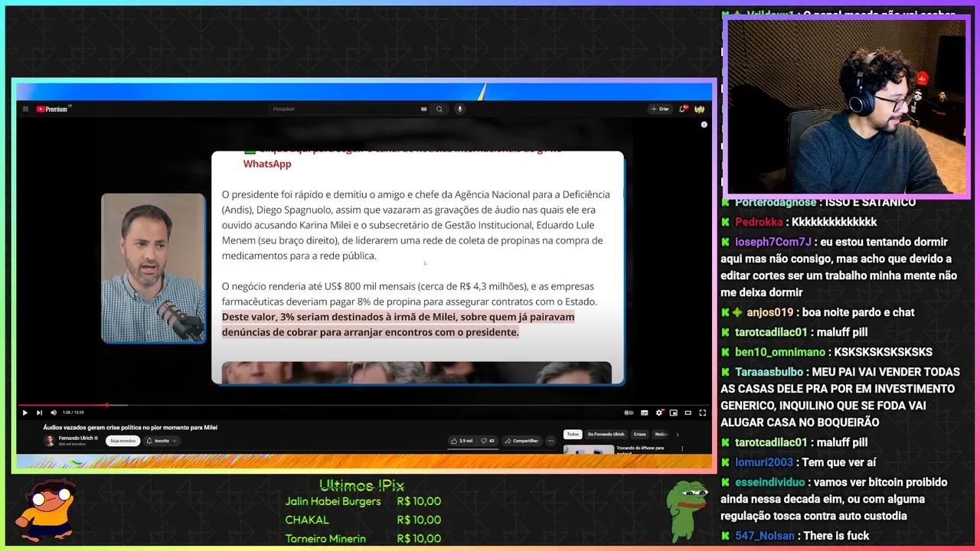Image resolution: width=980 pixels, height=551 pixels.
Task: Click Torneiro Minerin Pix entry
Action: point(363,539)
